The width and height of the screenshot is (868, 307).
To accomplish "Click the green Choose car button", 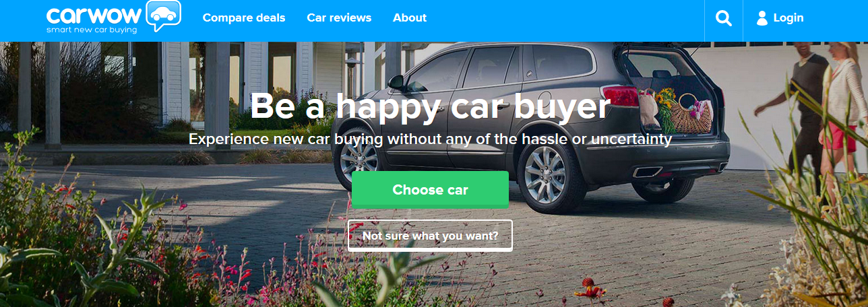I will pyautogui.click(x=430, y=190).
